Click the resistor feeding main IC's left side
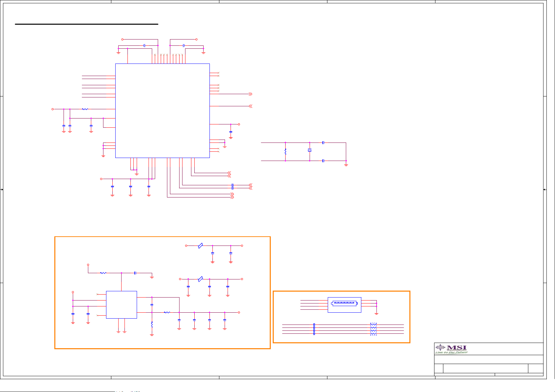This screenshot has width=555, height=392. [x=85, y=109]
